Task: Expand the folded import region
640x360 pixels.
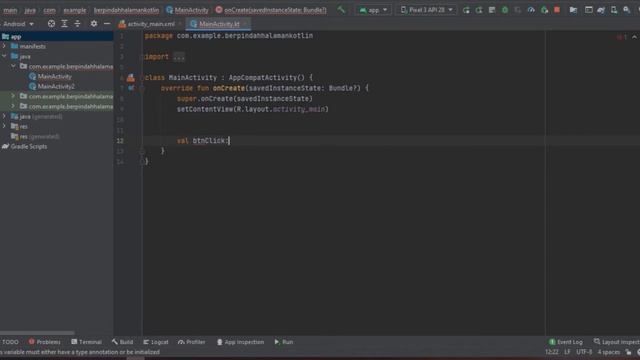Action: [x=179, y=57]
